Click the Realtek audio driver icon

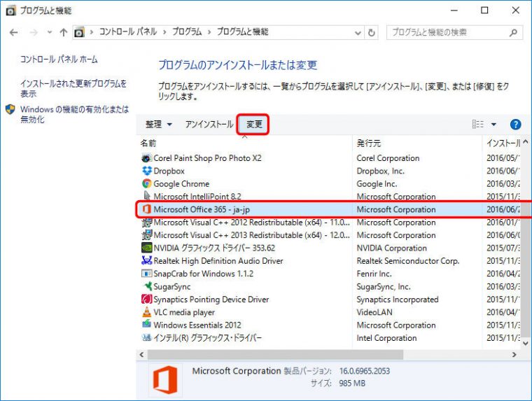[x=146, y=260]
